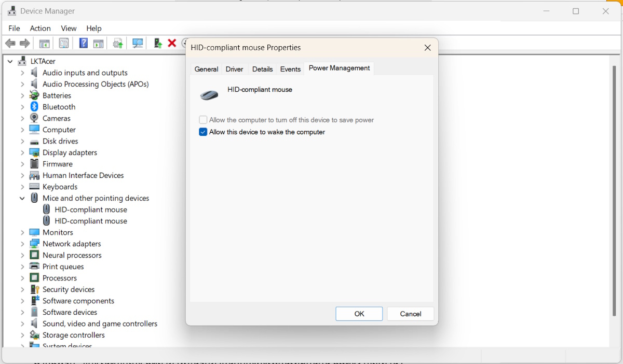Expand the Keyboards category
623x364 pixels.
(x=22, y=187)
